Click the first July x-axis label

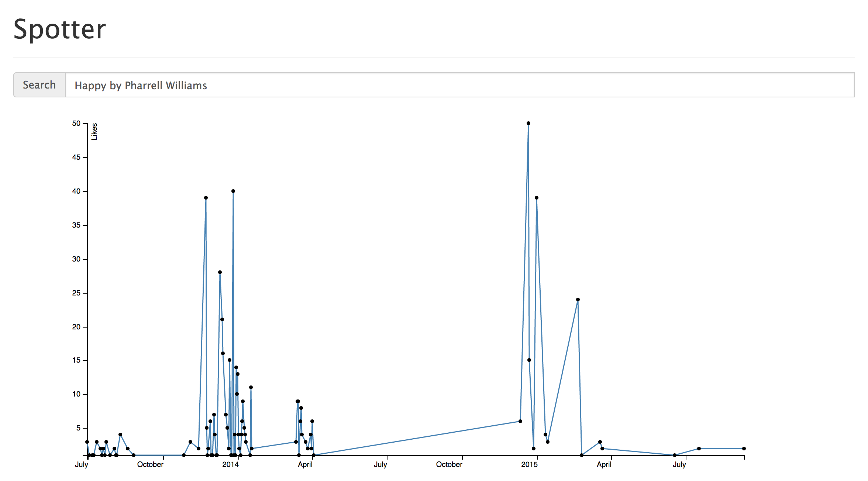click(82, 464)
